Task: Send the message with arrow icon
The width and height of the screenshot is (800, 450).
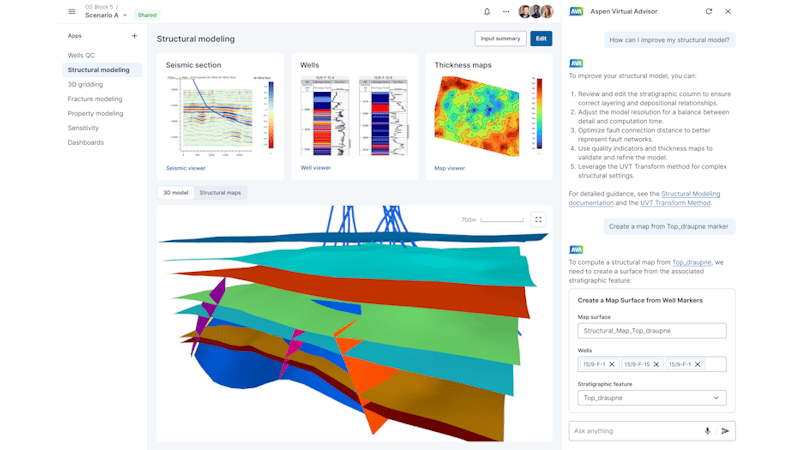Action: coord(726,431)
